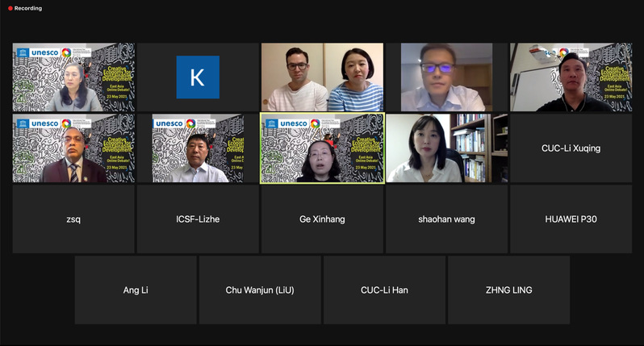644x346 pixels.
Task: Click the yellow-highlighted active speaker tile
Action: [x=323, y=148]
